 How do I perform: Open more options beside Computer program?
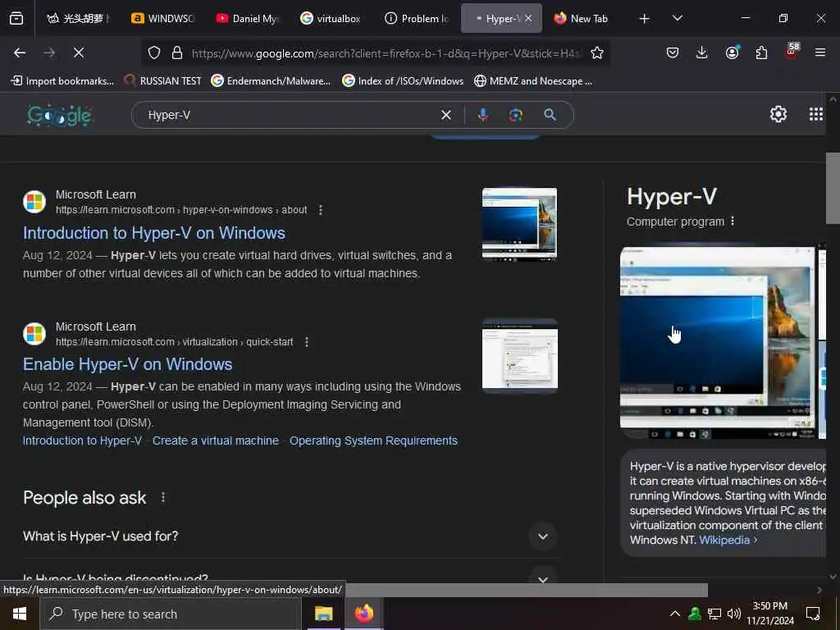pyautogui.click(x=733, y=221)
